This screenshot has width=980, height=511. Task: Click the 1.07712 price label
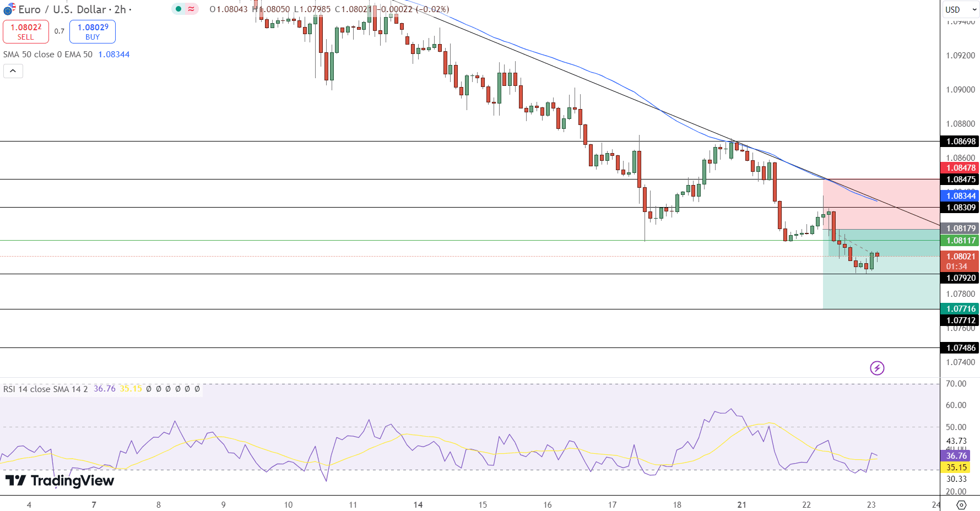coord(960,320)
